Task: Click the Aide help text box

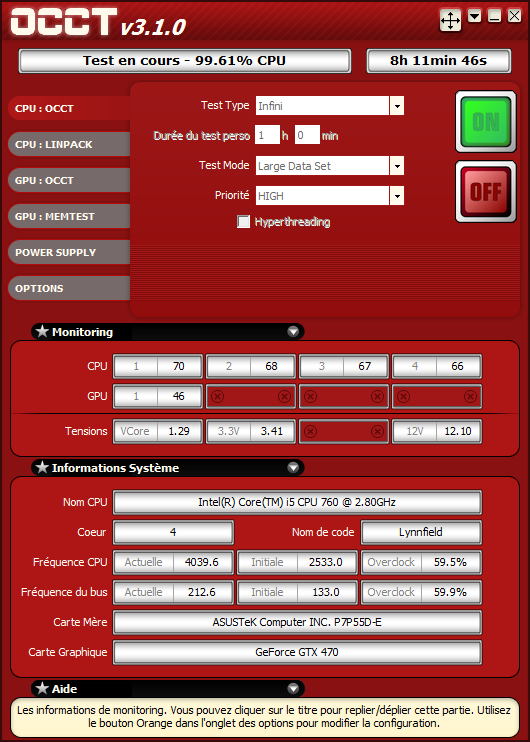Action: click(265, 717)
